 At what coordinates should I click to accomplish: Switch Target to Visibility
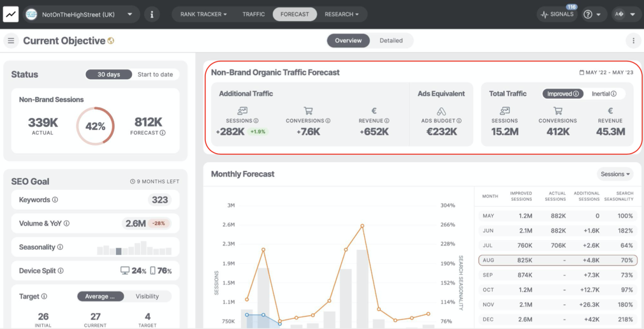click(147, 296)
